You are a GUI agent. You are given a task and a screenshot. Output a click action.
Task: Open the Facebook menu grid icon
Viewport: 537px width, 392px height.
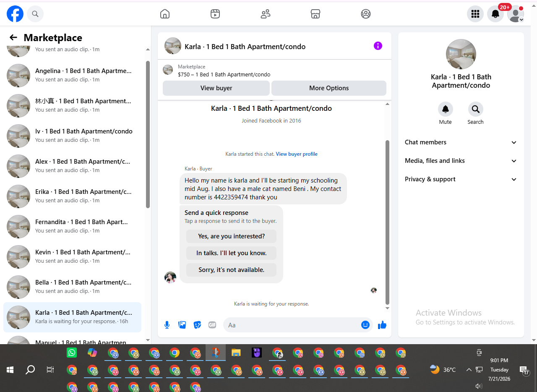(x=475, y=14)
